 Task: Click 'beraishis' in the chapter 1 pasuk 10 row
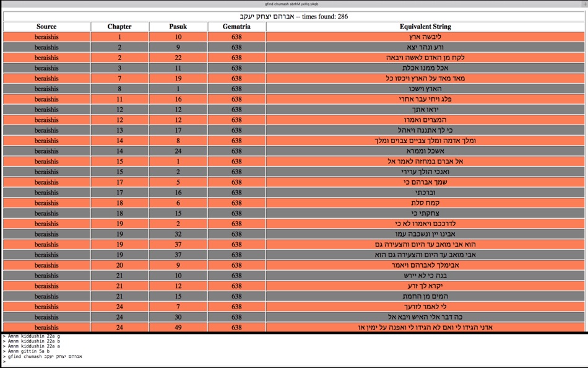46,37
